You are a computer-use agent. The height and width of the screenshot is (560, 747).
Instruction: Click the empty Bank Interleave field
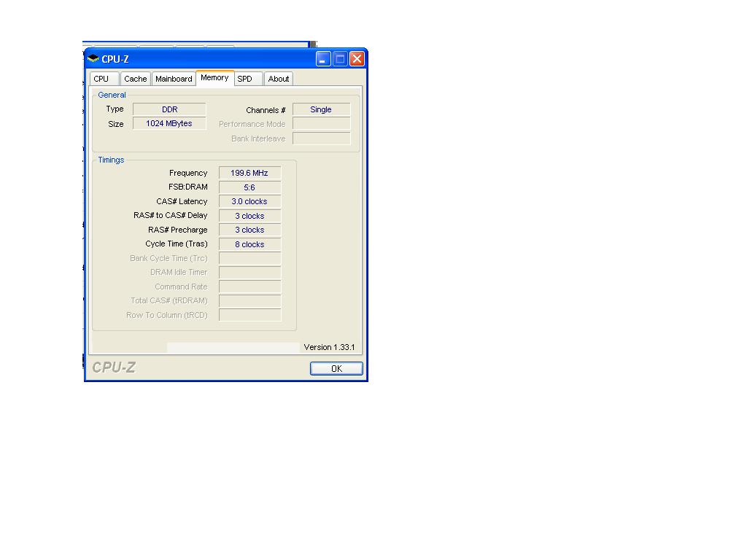coord(322,139)
